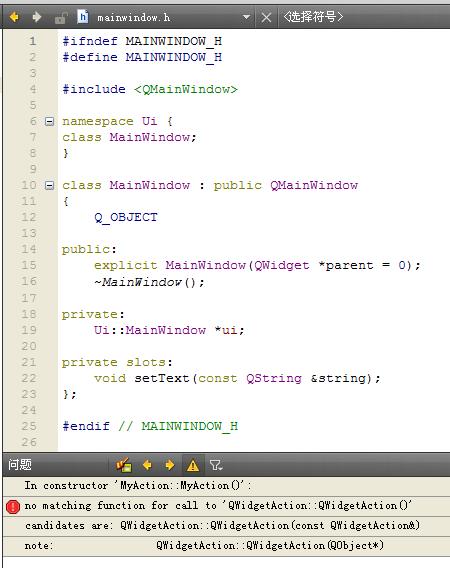Open the 选择符号 symbol selector

(x=313, y=17)
